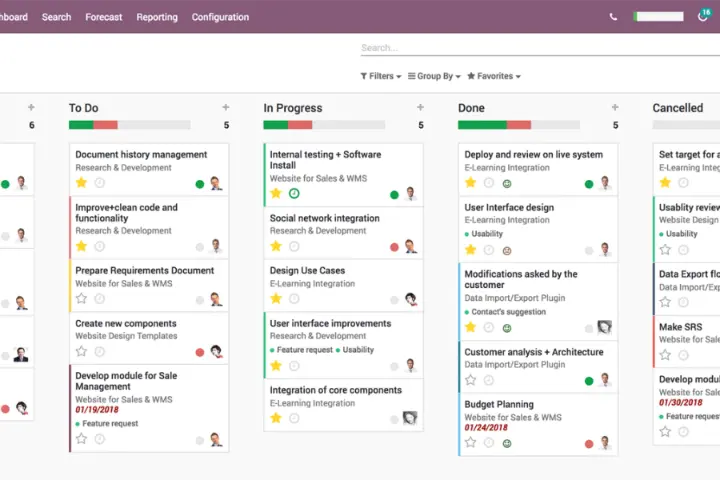This screenshot has width=720, height=480.
Task: Click Feature request tag on User interface improvements
Action: tap(303, 350)
